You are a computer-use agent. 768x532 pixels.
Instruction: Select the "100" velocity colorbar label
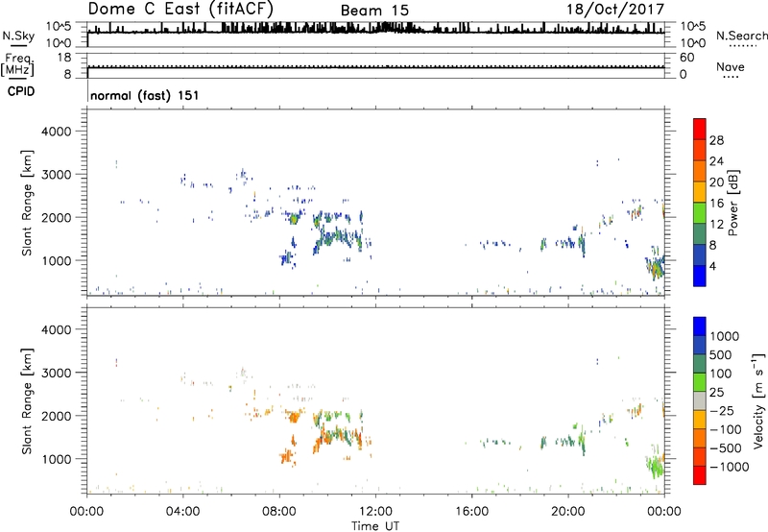tap(721, 374)
